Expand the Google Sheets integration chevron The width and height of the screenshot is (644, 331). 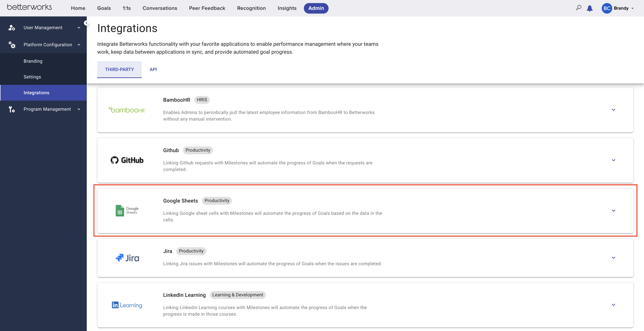(x=614, y=210)
